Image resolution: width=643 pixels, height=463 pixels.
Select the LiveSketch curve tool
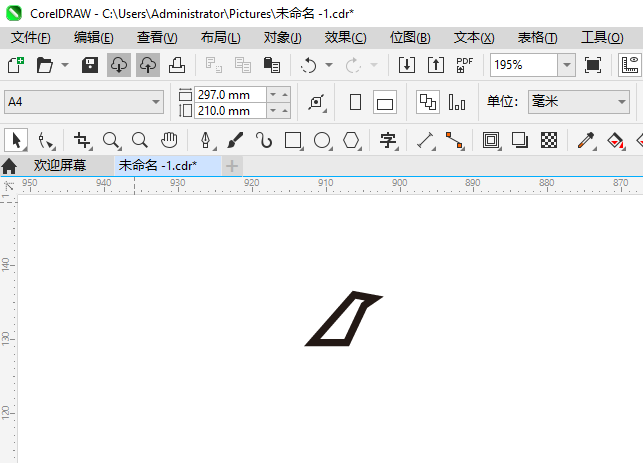(264, 140)
